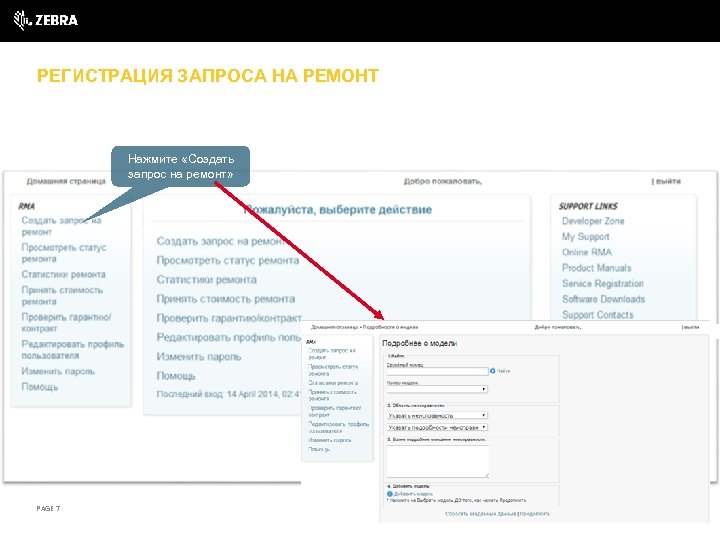The image size is (720, 540).
Task: Select 'Статистики ремонта' in center action list
Action: pyautogui.click(x=206, y=280)
